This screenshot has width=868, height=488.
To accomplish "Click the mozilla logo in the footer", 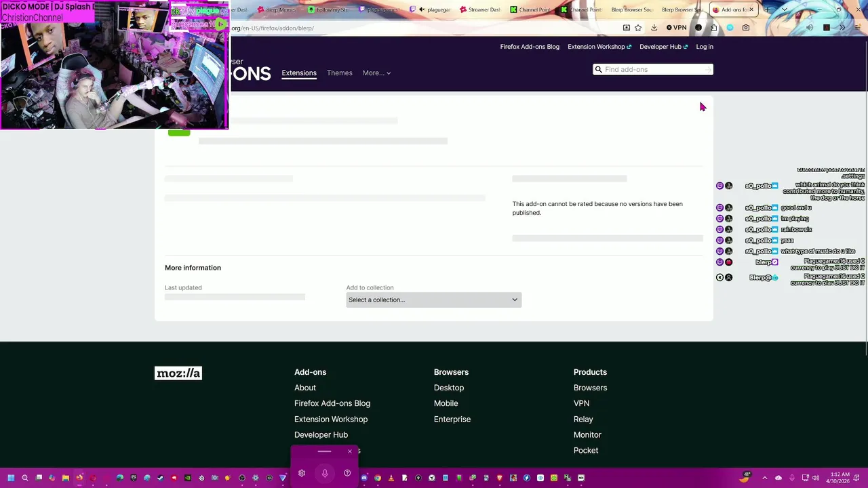I will click(178, 373).
